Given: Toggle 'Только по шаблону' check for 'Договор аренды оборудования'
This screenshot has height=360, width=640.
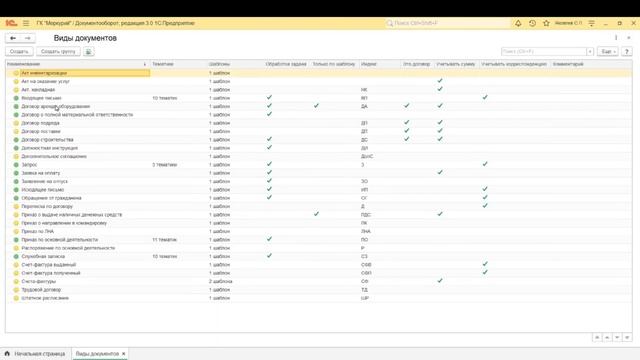Looking at the screenshot, I should click(316, 106).
